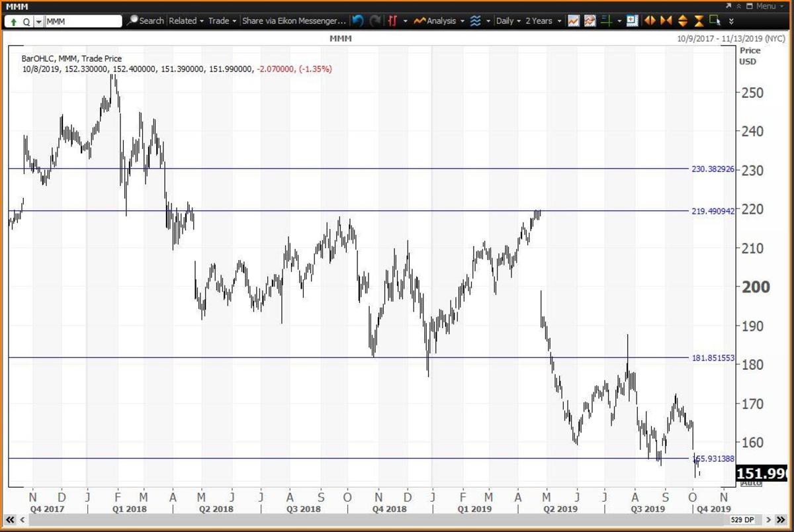The height and width of the screenshot is (532, 794).
Task: Share the chart via Eikon Messenger
Action: coord(294,21)
